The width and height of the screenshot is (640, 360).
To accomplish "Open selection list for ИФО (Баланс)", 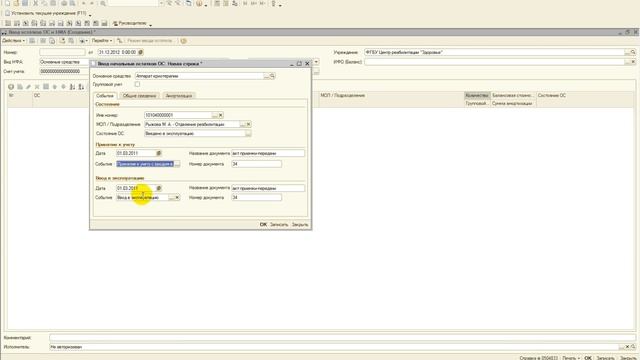I will click(x=627, y=62).
